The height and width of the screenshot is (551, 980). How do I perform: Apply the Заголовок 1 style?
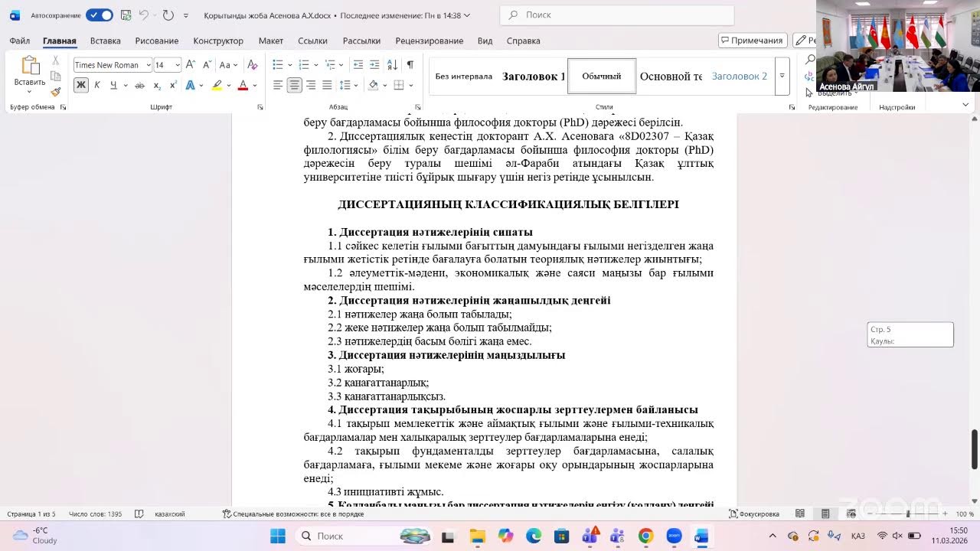[534, 77]
